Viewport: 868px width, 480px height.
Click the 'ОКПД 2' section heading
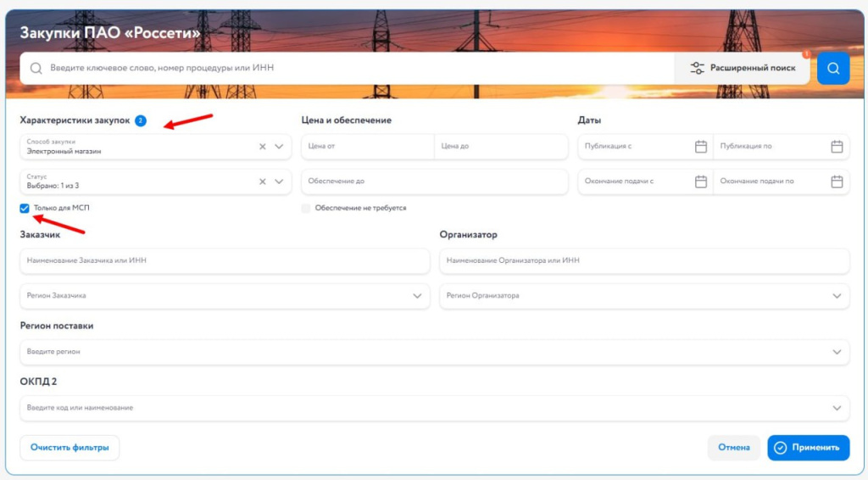point(38,382)
